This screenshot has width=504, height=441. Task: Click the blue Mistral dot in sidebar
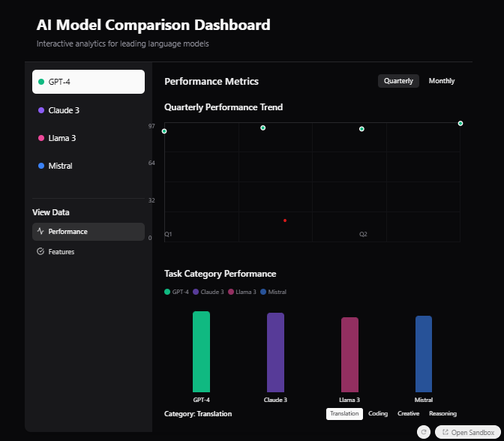[41, 166]
